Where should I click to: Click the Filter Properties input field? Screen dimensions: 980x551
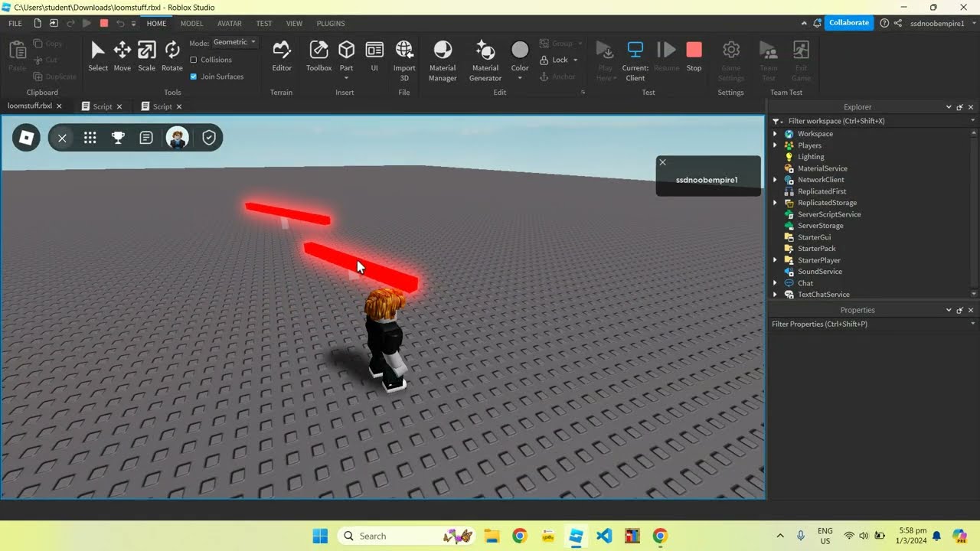[873, 324]
